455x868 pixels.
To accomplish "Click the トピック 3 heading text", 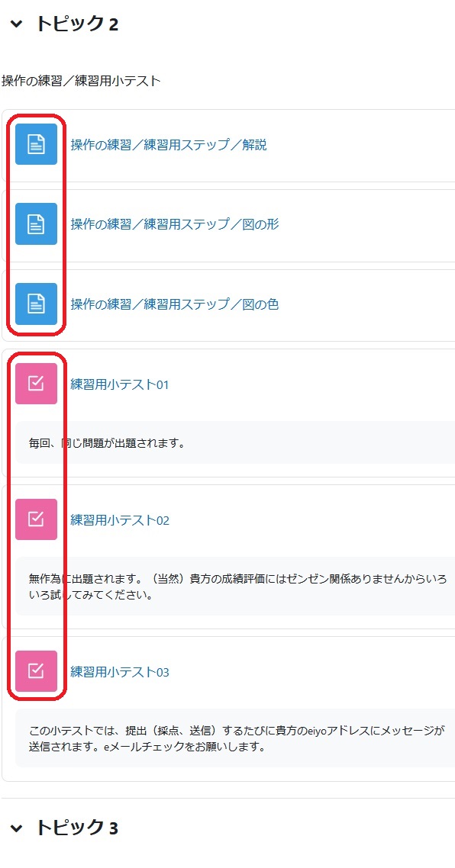I will (76, 828).
